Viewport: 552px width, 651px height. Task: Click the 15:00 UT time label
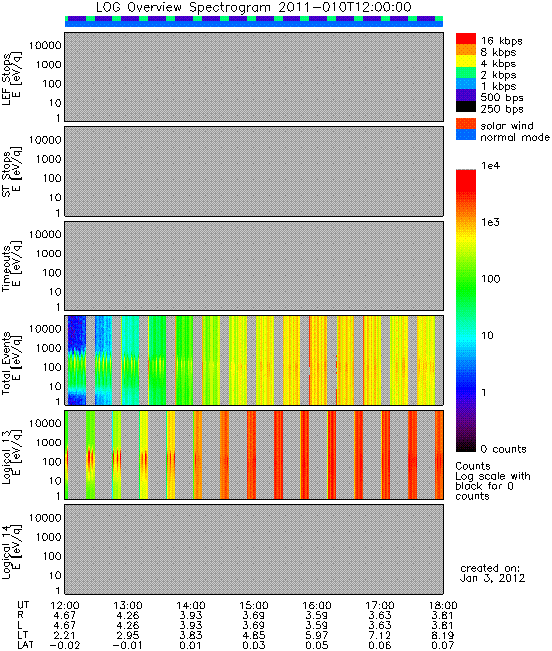(254, 605)
